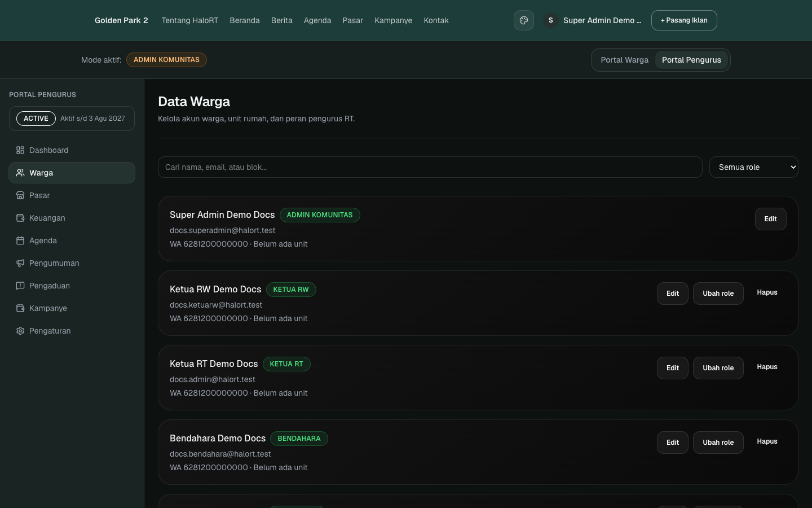This screenshot has height=508, width=812.
Task: Click the resident search field
Action: click(430, 167)
